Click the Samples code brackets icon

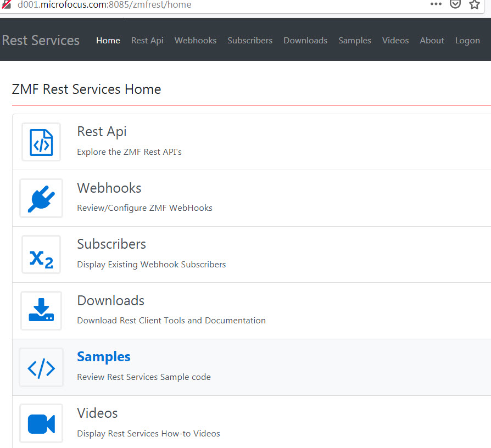(x=41, y=367)
